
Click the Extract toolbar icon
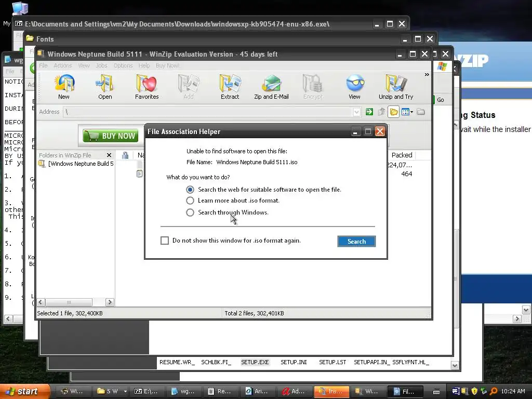tap(230, 83)
